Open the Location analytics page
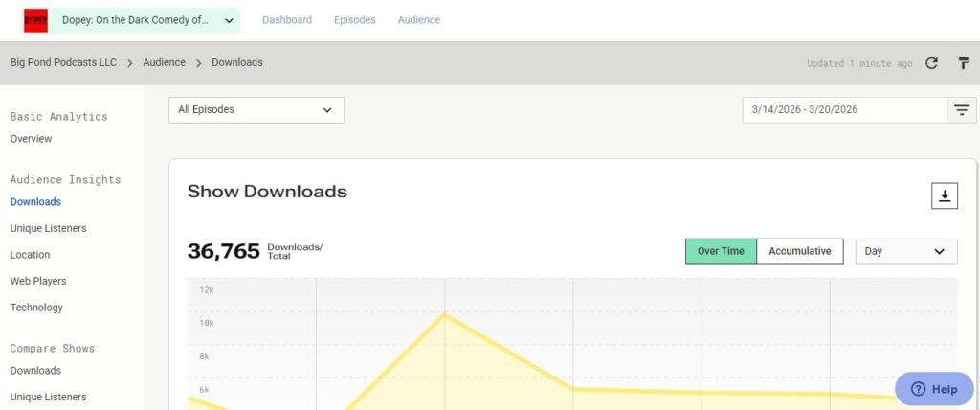Viewport: 980px width, 410px height. 30,255
